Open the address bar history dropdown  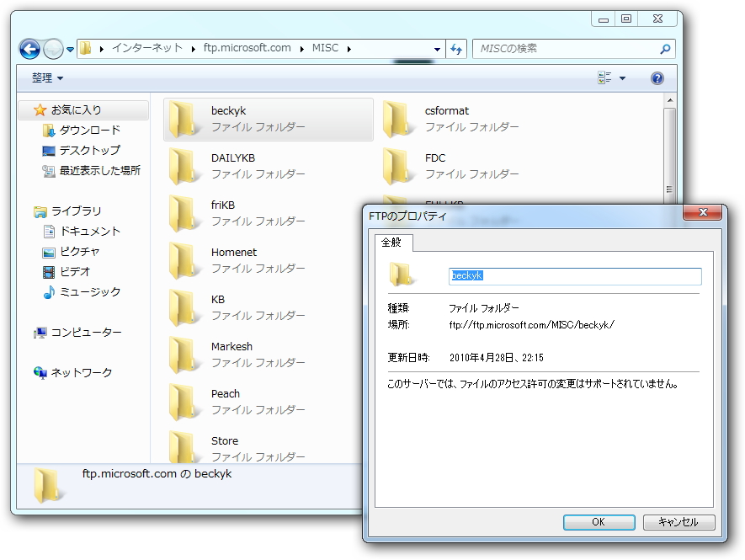click(x=437, y=49)
